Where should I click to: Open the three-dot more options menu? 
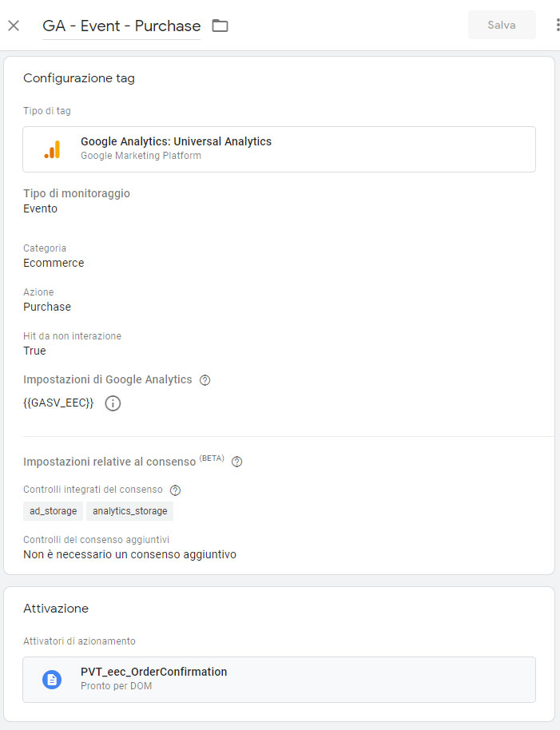point(558,25)
